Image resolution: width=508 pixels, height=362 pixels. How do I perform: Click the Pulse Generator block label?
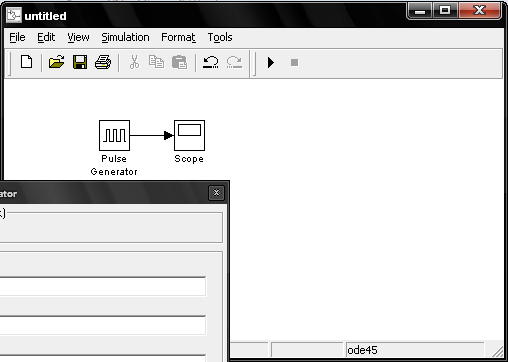[x=114, y=165]
